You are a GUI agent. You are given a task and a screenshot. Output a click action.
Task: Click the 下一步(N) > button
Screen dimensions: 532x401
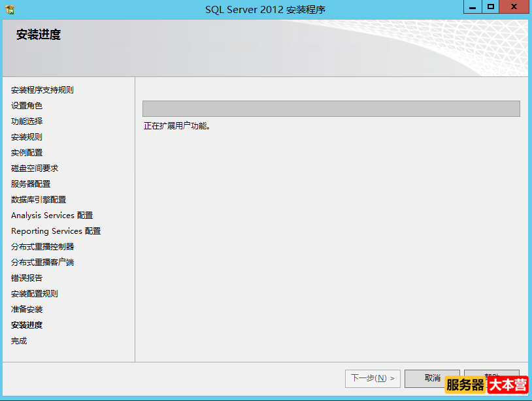tap(373, 378)
